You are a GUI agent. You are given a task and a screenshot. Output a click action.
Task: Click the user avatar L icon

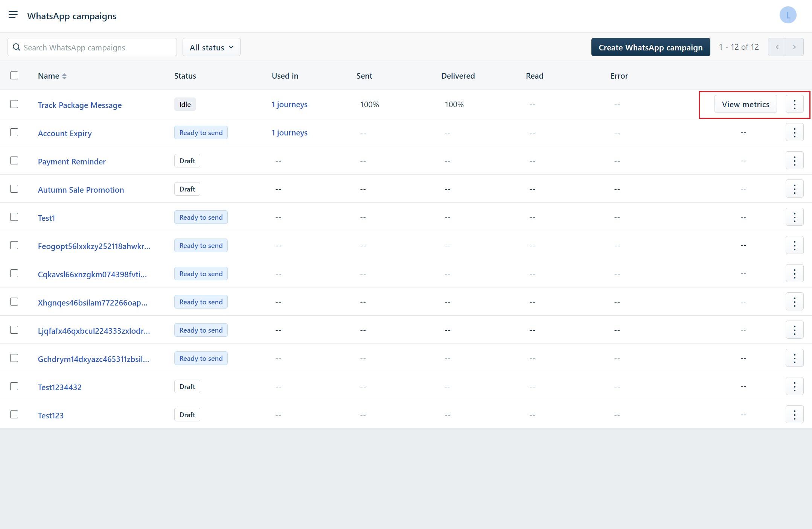788,15
